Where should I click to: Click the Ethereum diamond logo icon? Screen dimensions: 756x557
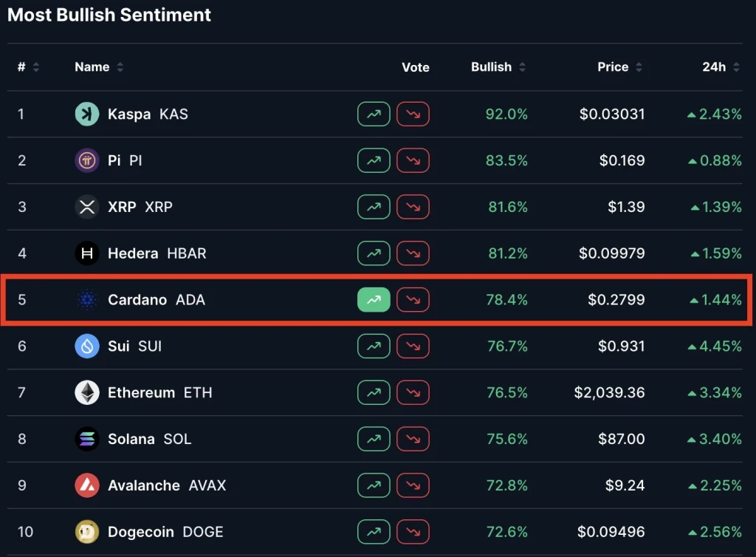click(x=87, y=392)
